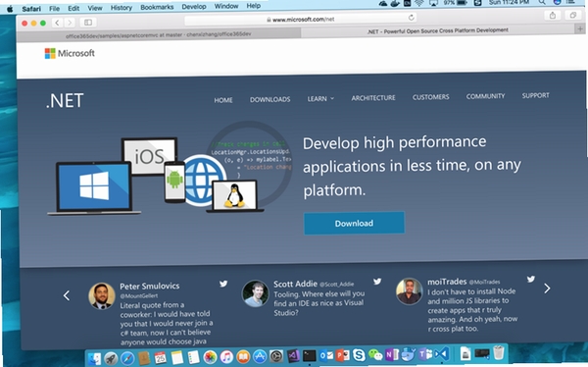Click the Twitter bird on moiTrades tweet
Image resolution: width=588 pixels, height=367 pixels.
pyautogui.click(x=530, y=279)
